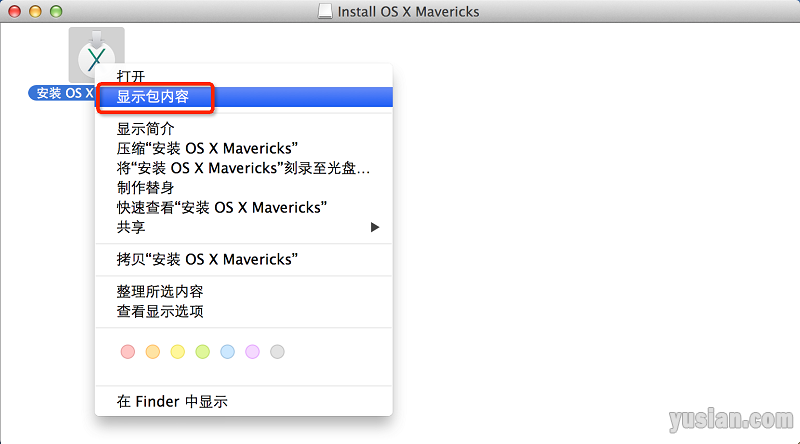
Task: Open 显示简介 for the installer
Action: (145, 128)
